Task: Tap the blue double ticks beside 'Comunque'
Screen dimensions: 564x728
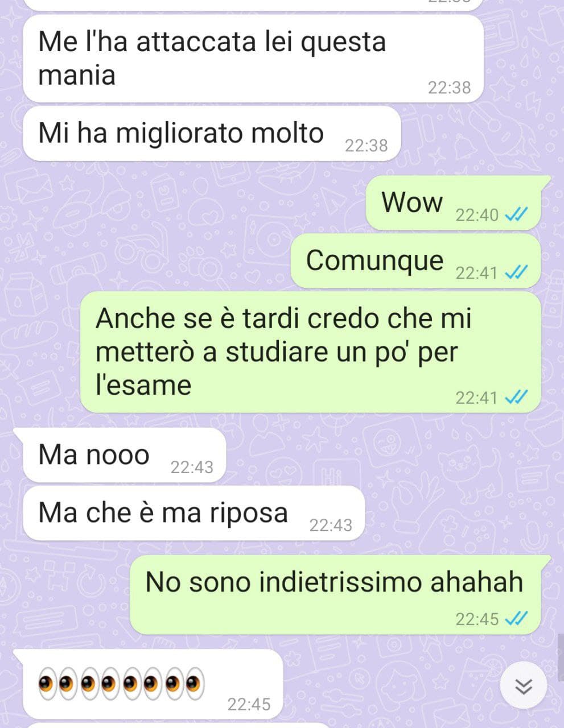Action: coord(517,273)
